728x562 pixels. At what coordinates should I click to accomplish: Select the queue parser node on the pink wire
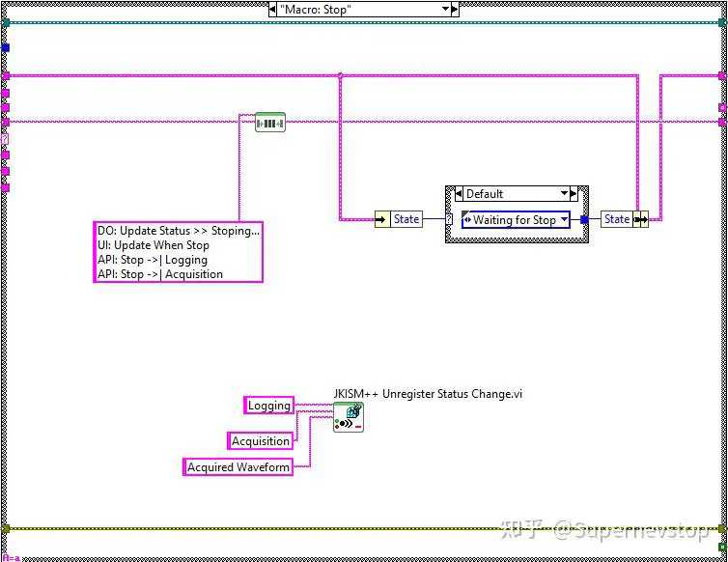pos(269,123)
